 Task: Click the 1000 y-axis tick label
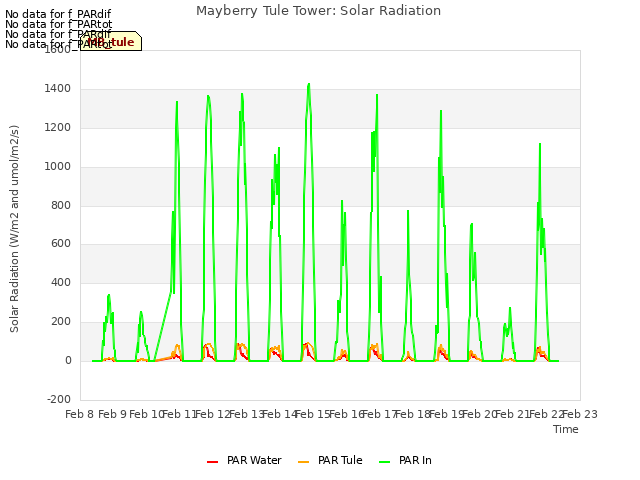[58, 167]
